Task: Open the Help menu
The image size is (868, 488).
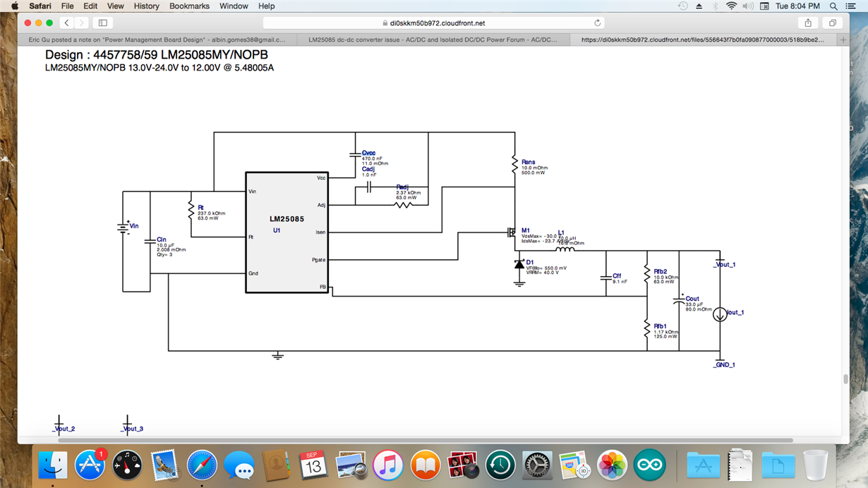Action: click(266, 6)
